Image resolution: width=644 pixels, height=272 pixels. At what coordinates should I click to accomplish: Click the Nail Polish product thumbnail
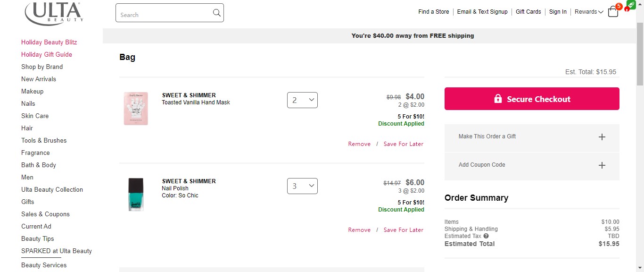pos(136,194)
